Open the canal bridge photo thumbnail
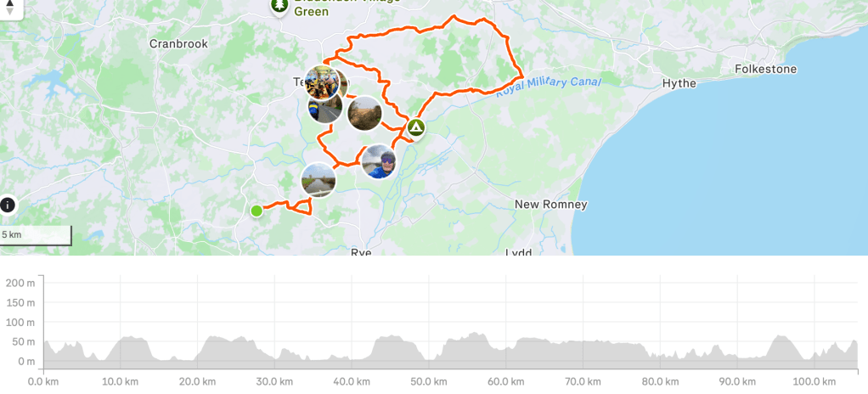The width and height of the screenshot is (868, 394). point(318,180)
